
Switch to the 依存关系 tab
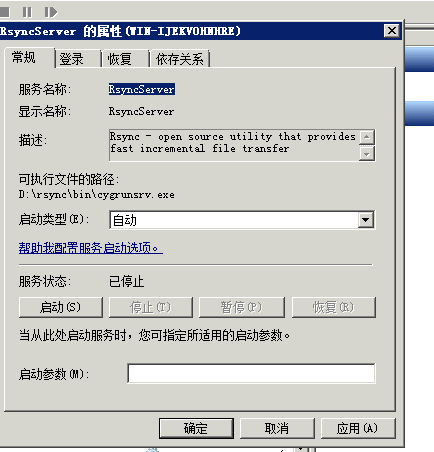pyautogui.click(x=180, y=59)
